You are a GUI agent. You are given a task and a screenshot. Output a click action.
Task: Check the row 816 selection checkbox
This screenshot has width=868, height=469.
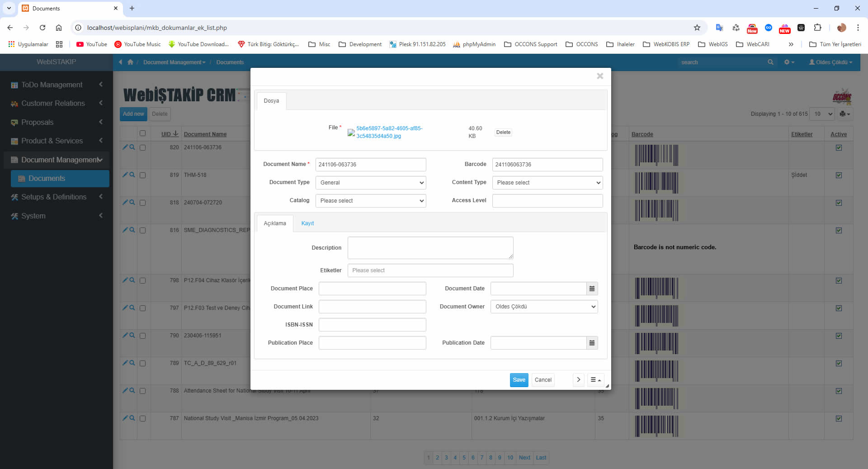[142, 230]
